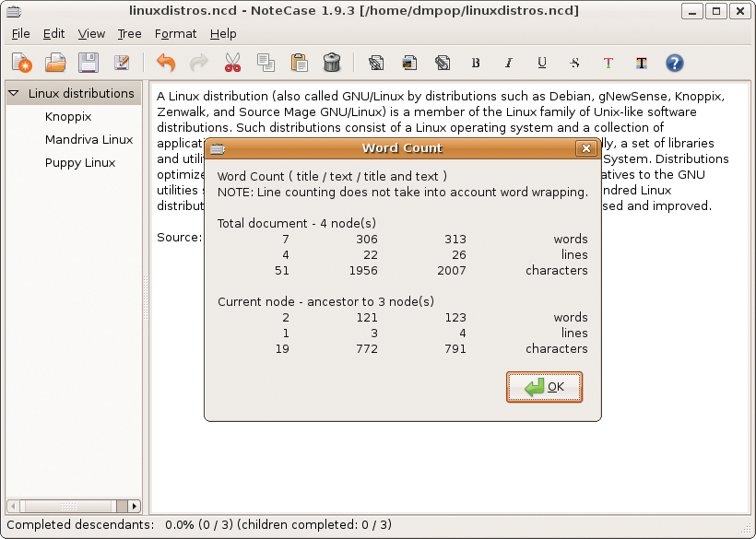
Task: Copy selection with the toolbar copy icon
Action: point(266,63)
